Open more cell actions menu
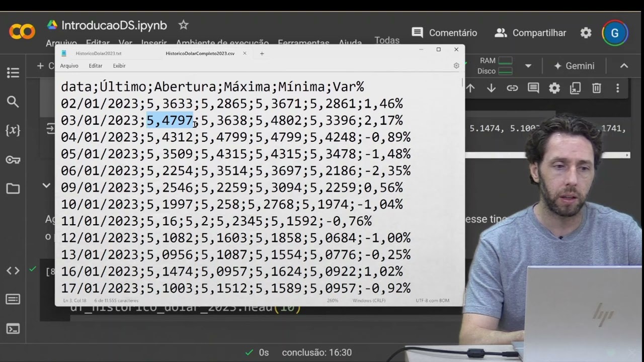 618,88
